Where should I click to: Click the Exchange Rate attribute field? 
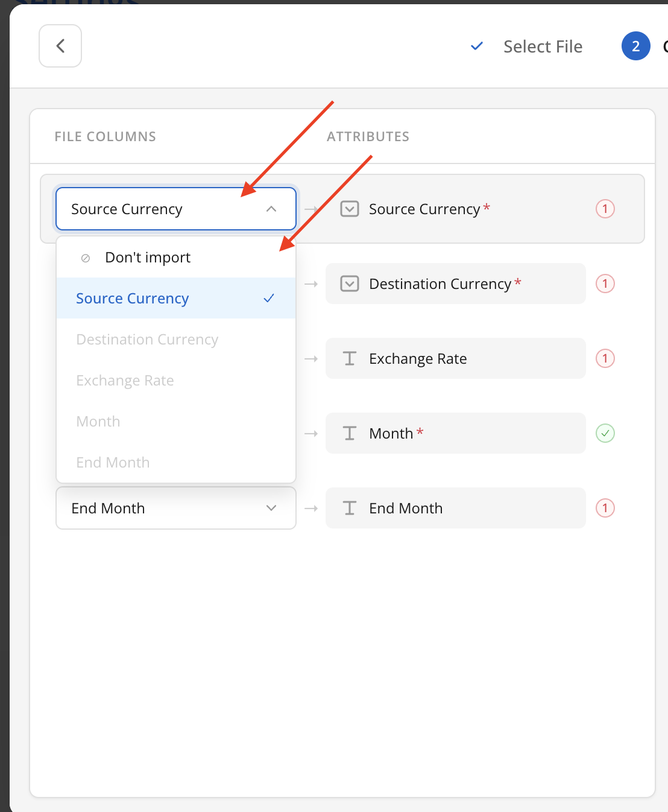click(x=456, y=358)
